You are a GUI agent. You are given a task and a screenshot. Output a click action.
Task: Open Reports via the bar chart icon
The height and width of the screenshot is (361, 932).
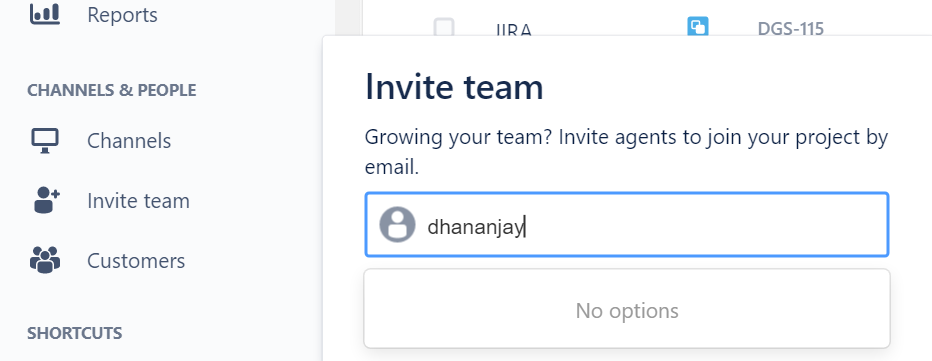point(45,14)
